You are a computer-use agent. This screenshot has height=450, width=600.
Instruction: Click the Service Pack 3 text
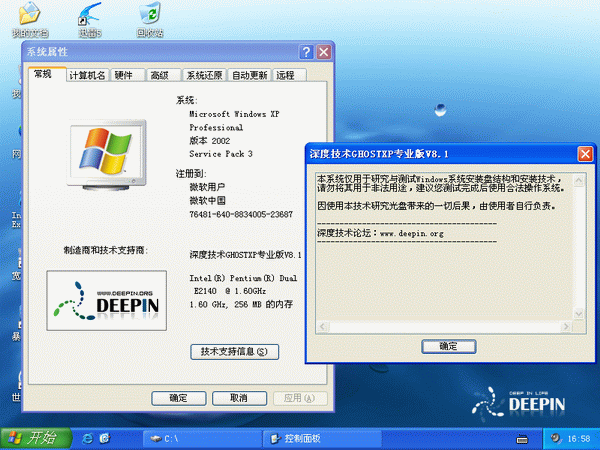[x=221, y=154]
